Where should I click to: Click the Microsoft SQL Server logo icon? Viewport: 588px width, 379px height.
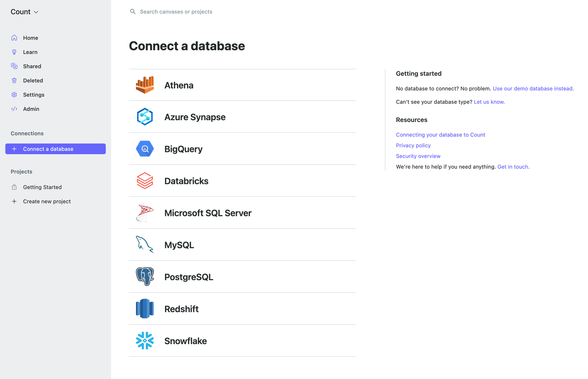point(145,213)
